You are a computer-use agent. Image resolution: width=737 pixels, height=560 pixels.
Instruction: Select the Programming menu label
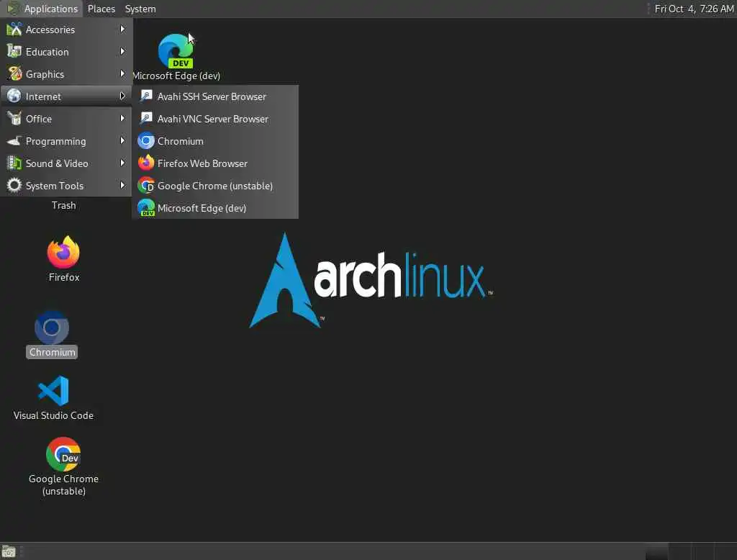click(x=56, y=142)
